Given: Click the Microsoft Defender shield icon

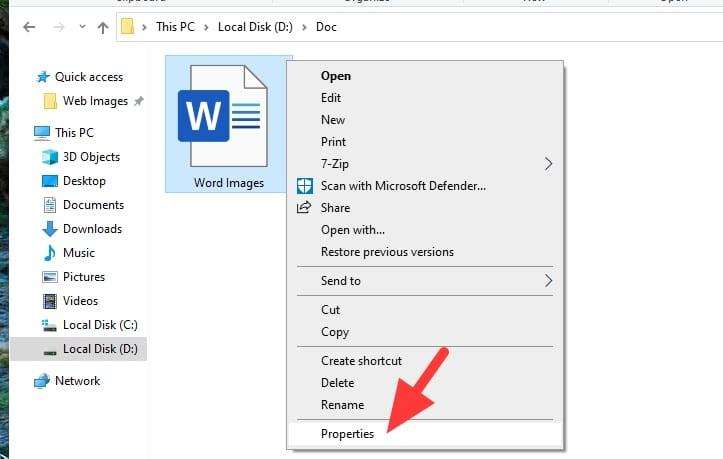Looking at the screenshot, I should [x=305, y=186].
